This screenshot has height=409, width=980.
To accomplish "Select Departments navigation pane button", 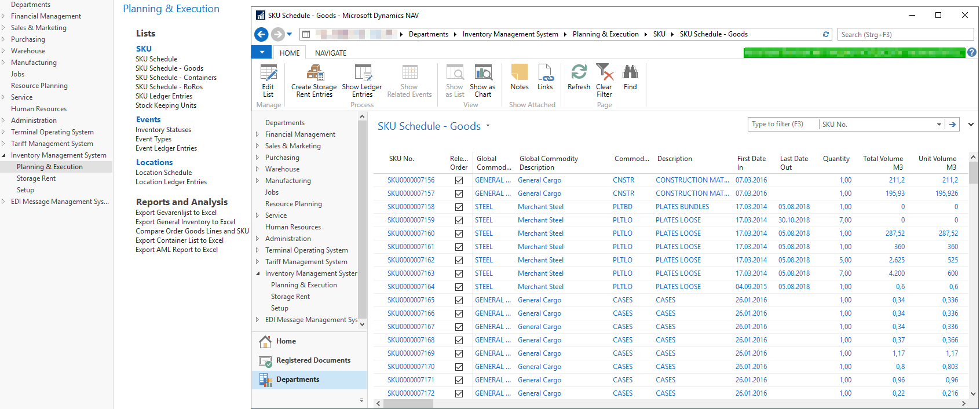I will tap(309, 379).
